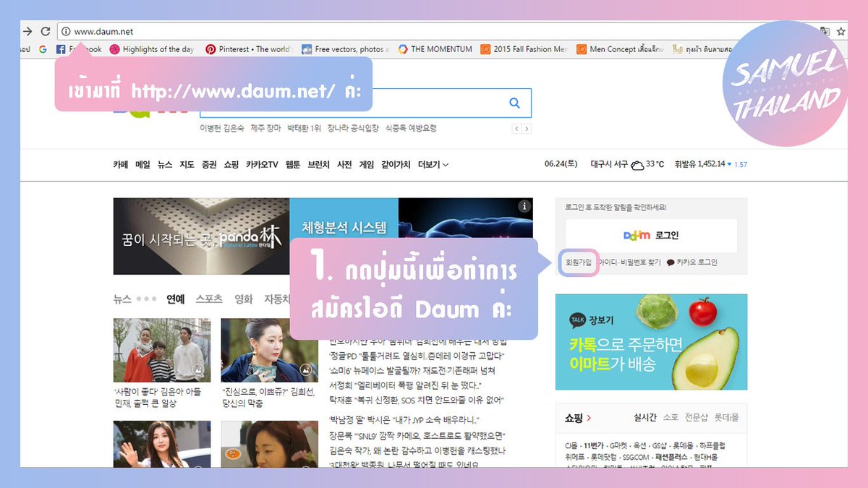
Task: Open the 아이디·비밀번호 찾기 link
Action: [x=631, y=262]
